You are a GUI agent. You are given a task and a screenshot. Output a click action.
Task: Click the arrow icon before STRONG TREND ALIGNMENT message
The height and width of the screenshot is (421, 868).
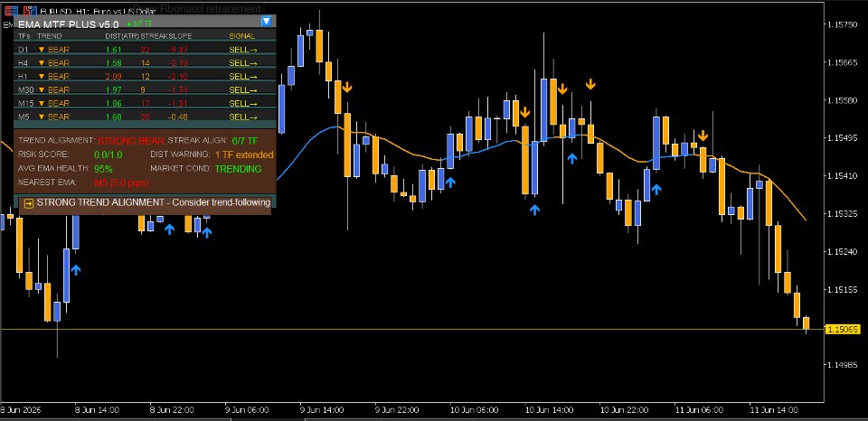tap(29, 203)
